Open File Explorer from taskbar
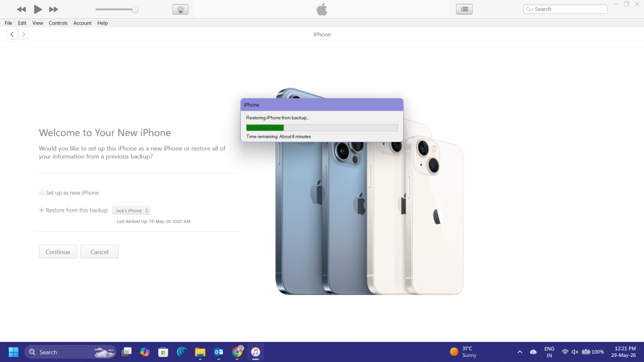The width and height of the screenshot is (644, 362). [x=200, y=352]
